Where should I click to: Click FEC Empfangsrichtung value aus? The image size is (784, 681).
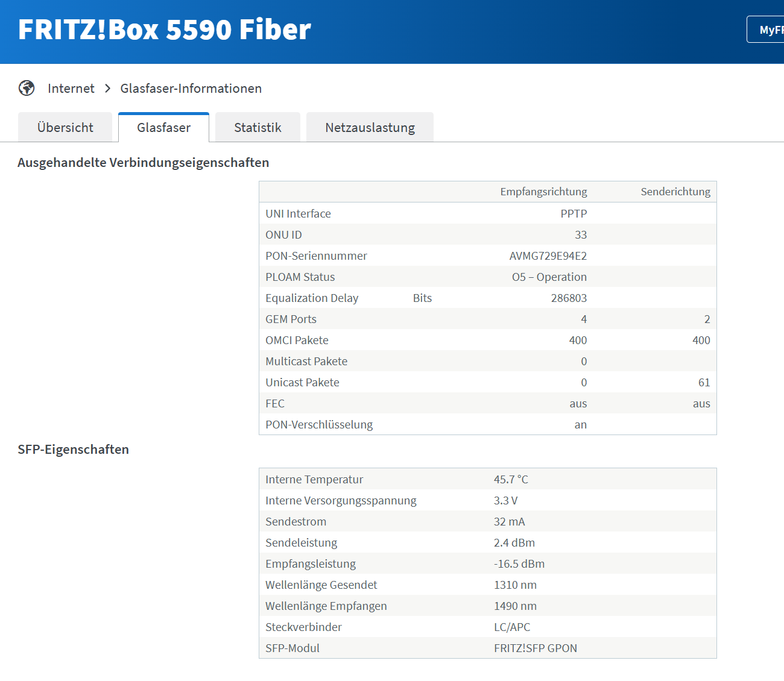click(x=578, y=404)
